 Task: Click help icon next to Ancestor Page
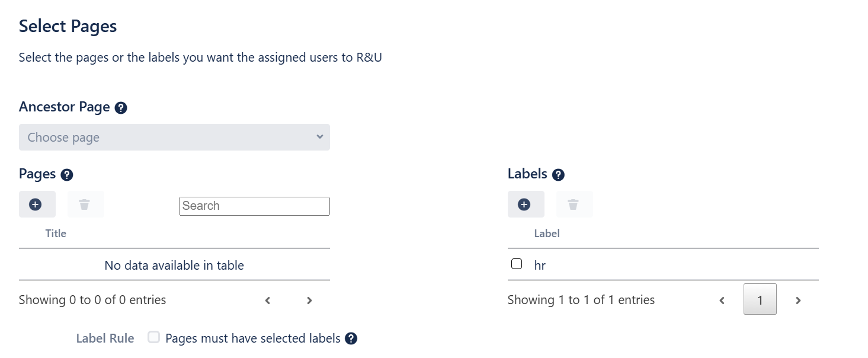(121, 108)
